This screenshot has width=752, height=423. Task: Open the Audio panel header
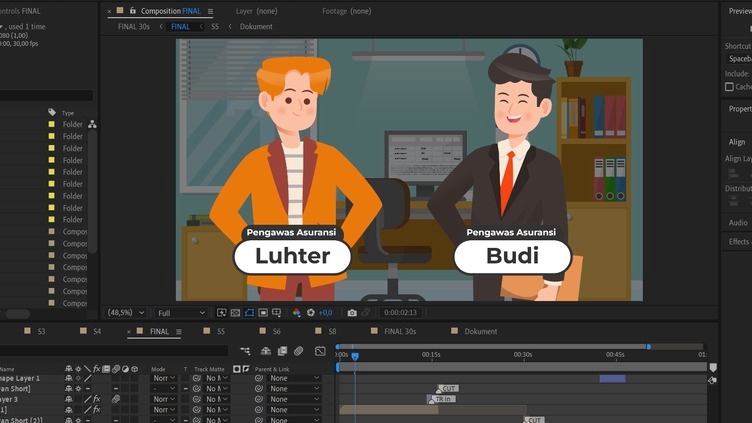(738, 223)
